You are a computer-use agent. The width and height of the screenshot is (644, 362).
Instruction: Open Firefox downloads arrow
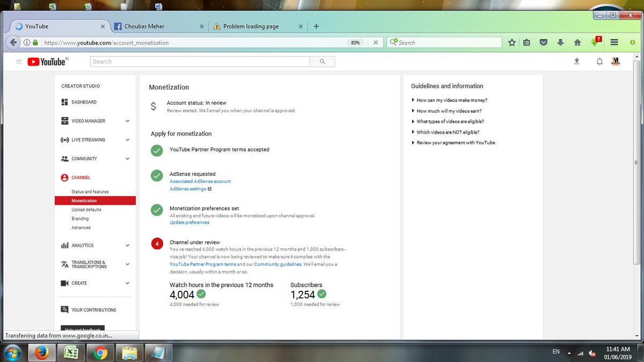560,42
